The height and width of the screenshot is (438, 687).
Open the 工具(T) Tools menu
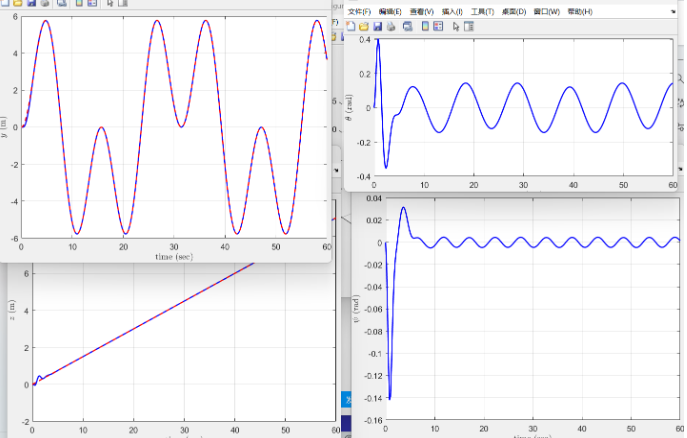pos(482,12)
